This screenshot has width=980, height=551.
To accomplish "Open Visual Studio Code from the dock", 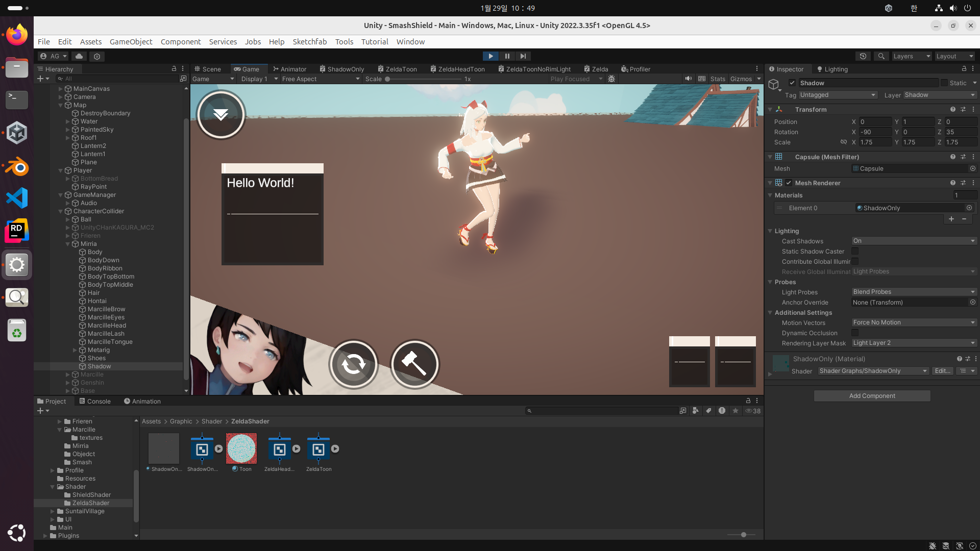I will pyautogui.click(x=17, y=198).
